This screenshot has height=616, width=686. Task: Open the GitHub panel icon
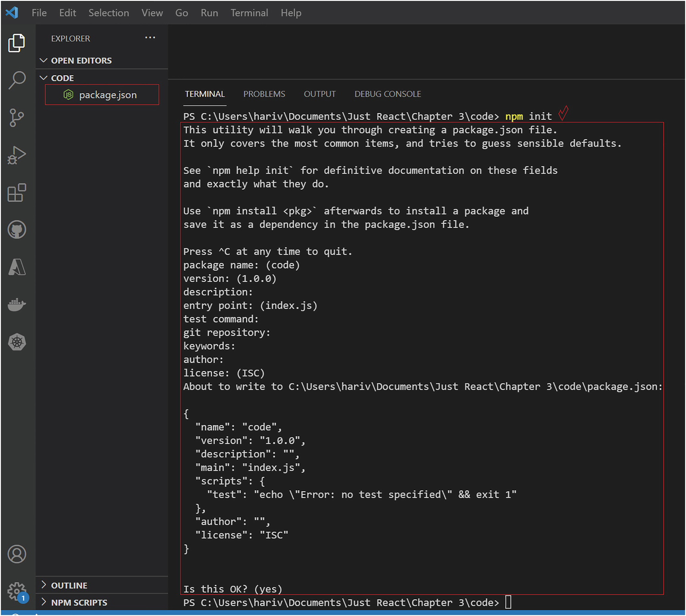[17, 230]
